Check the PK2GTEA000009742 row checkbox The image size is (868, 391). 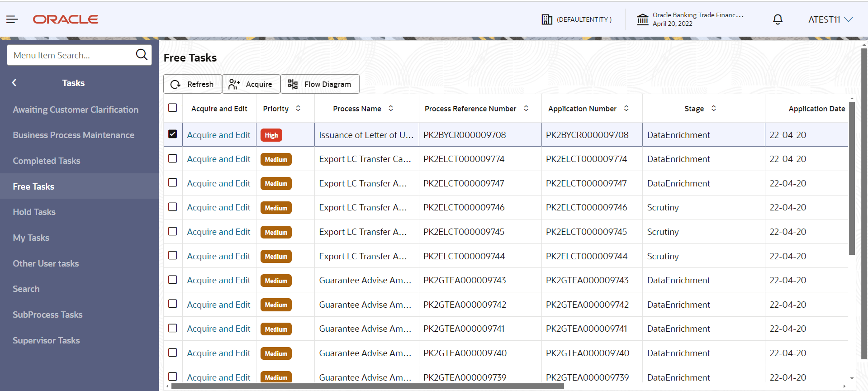[172, 304]
